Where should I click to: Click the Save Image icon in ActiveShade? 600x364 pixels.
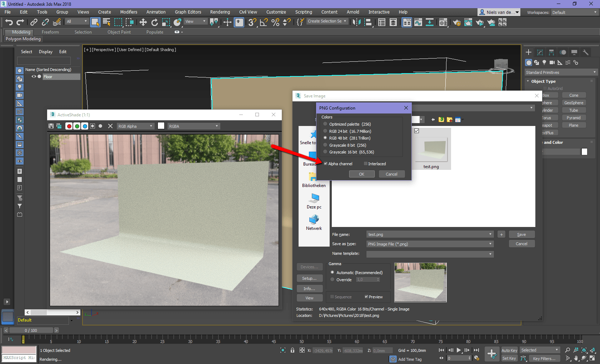coord(50,126)
